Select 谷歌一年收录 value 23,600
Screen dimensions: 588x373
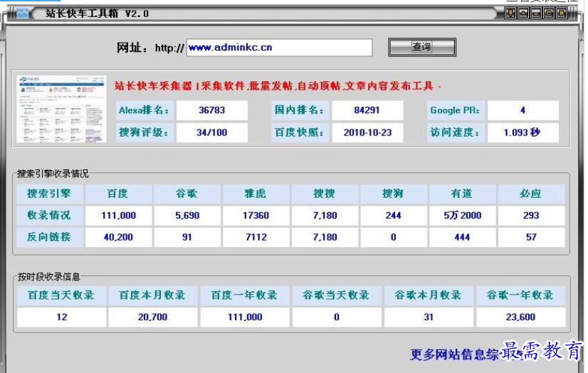pyautogui.click(x=521, y=317)
